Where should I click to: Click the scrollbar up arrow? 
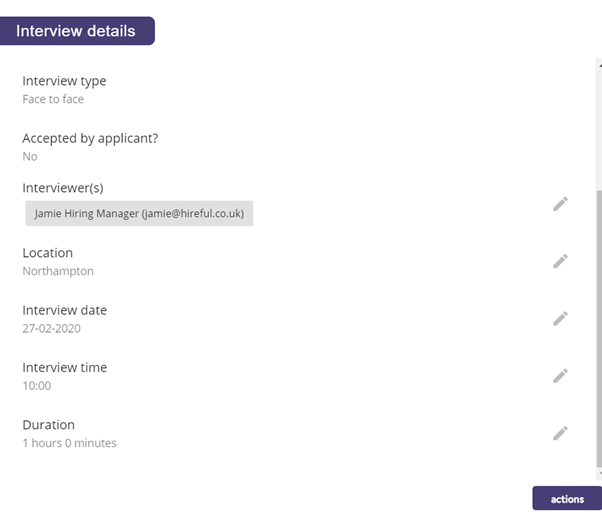(x=600, y=65)
